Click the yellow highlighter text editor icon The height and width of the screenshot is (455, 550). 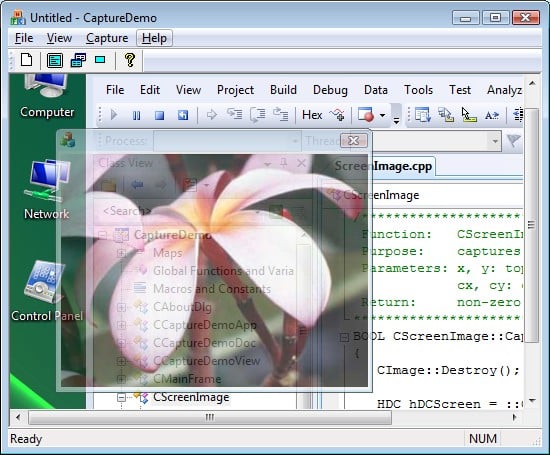click(x=469, y=115)
